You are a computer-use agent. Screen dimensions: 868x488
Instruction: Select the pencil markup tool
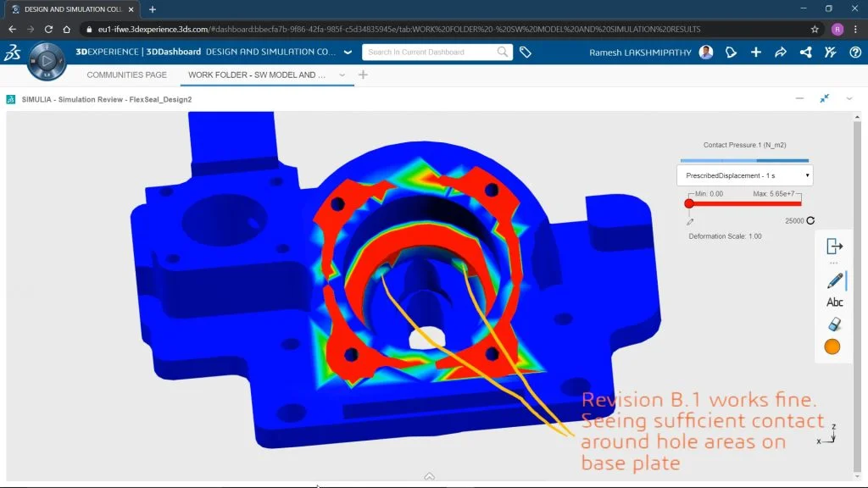click(834, 280)
